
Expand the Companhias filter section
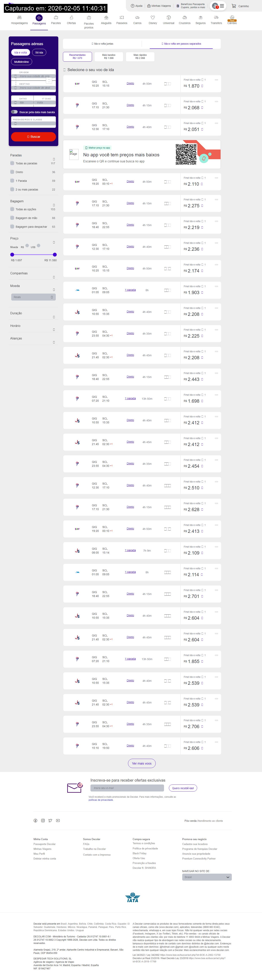54,277
